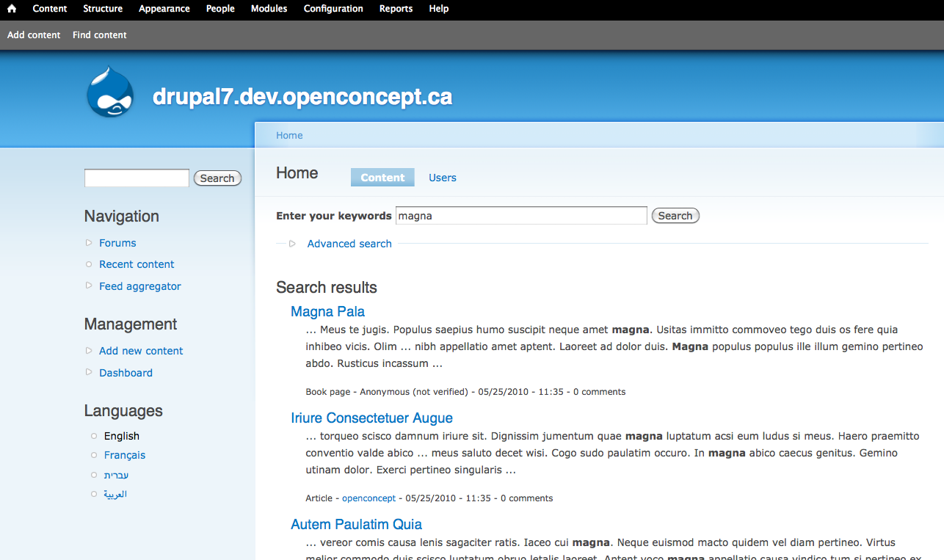The width and height of the screenshot is (944, 560).
Task: Expand the Forums menu triangle
Action: click(89, 243)
